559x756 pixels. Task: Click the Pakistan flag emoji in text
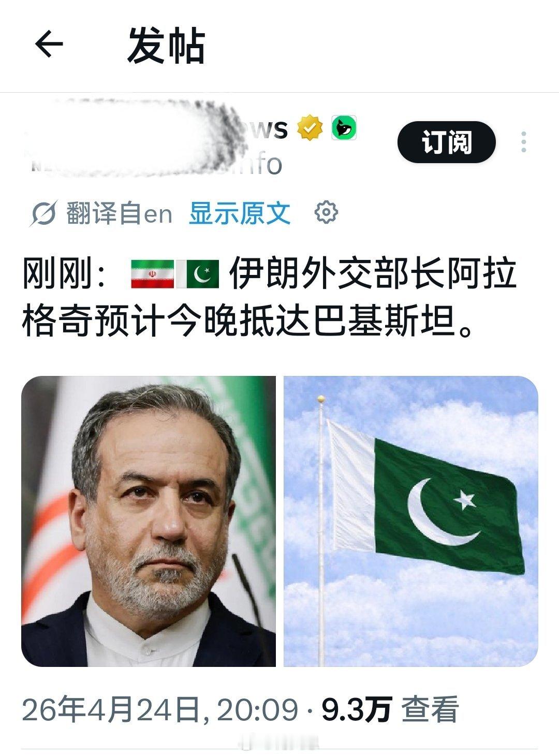198,274
